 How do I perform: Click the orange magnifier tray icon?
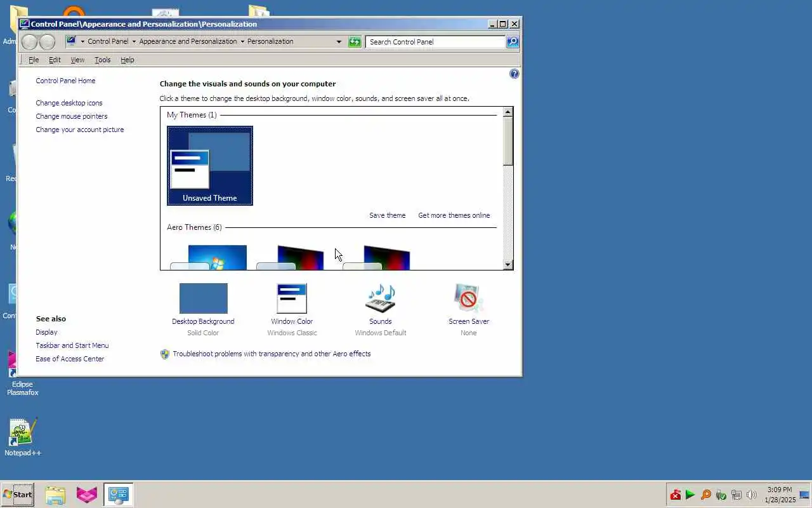(705, 495)
